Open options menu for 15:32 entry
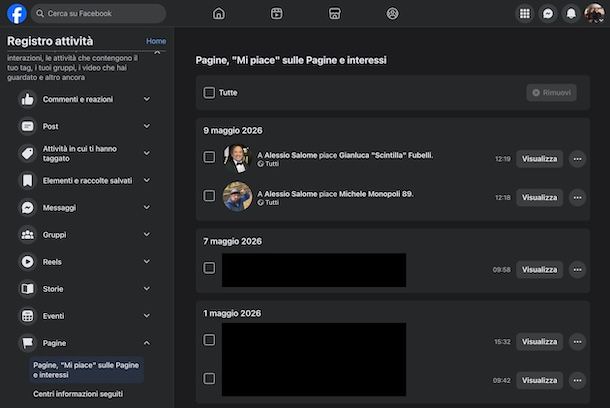Screen dimensions: 610x408 pyautogui.click(x=577, y=341)
